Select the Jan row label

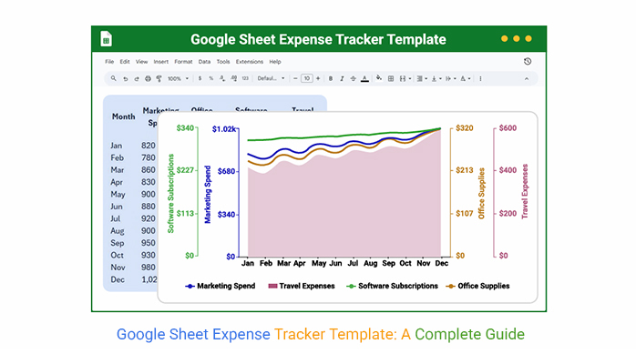pos(116,146)
